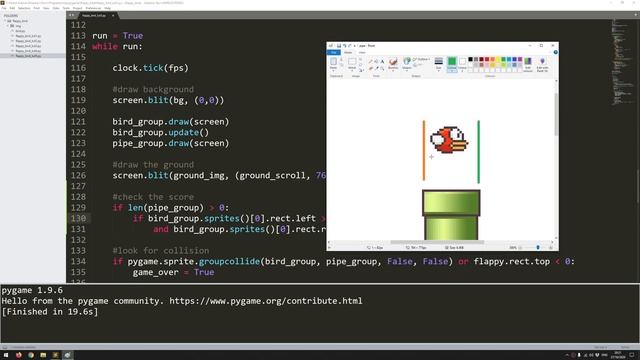Click the Resize icon in Paint

(x=360, y=64)
